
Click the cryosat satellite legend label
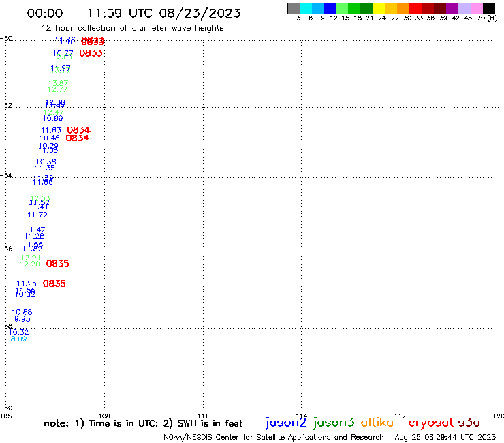pos(430,423)
